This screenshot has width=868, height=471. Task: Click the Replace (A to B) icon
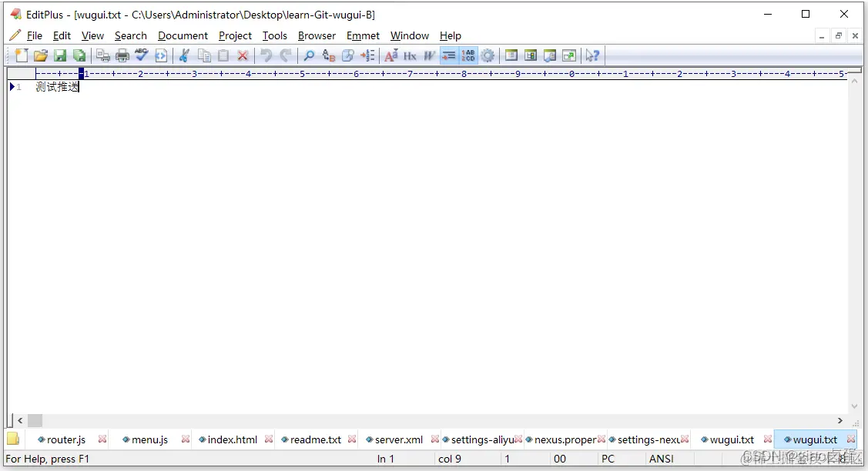(329, 55)
